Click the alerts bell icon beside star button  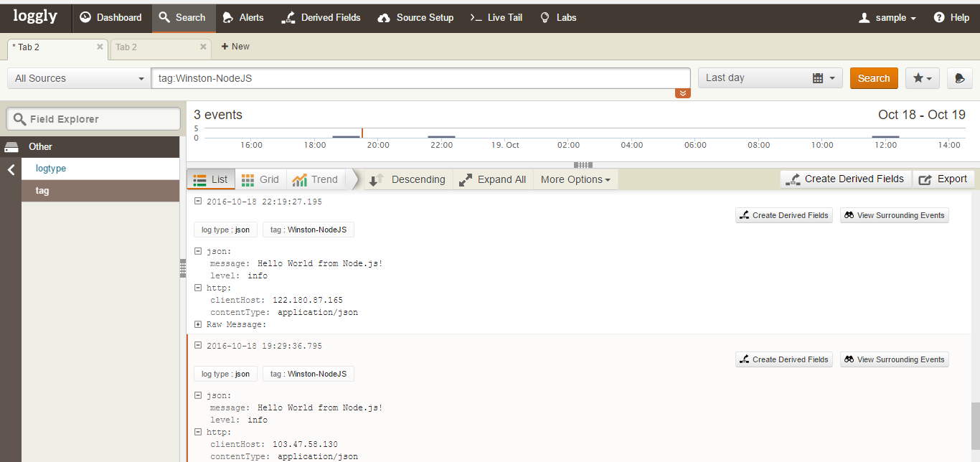[959, 78]
